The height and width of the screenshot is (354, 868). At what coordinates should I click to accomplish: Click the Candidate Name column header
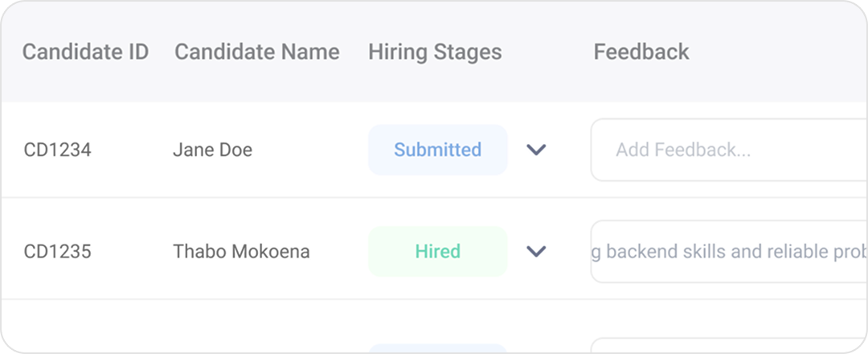click(256, 52)
